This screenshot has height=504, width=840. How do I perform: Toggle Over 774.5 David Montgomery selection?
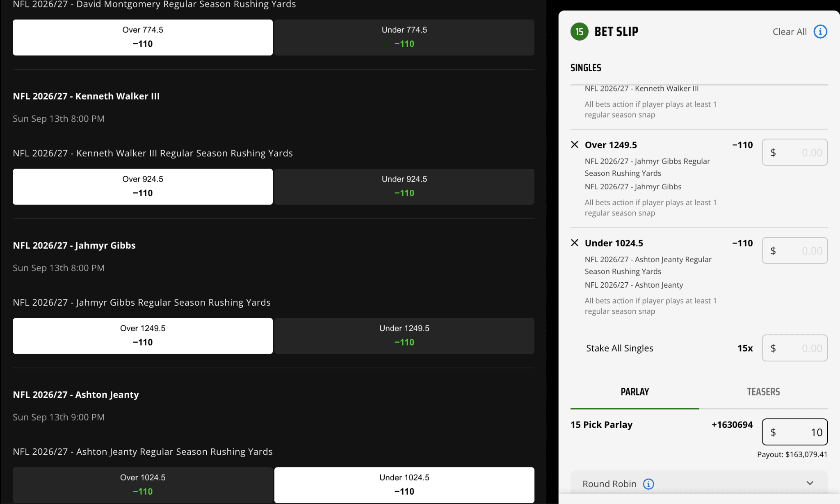click(x=142, y=37)
